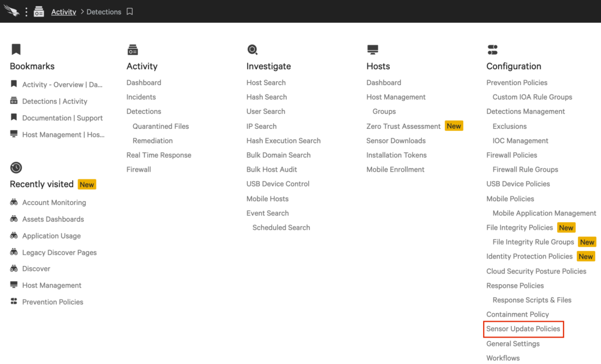Click the bookmark icon after Detections in the breadcrumb
This screenshot has width=601, height=364.
(130, 11)
